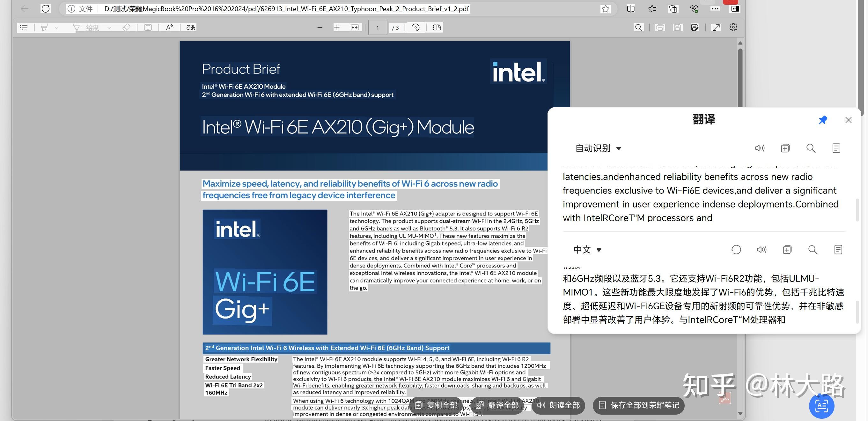Image resolution: width=868 pixels, height=421 pixels.
Task: Go back with the browser back arrow
Action: pyautogui.click(x=24, y=9)
